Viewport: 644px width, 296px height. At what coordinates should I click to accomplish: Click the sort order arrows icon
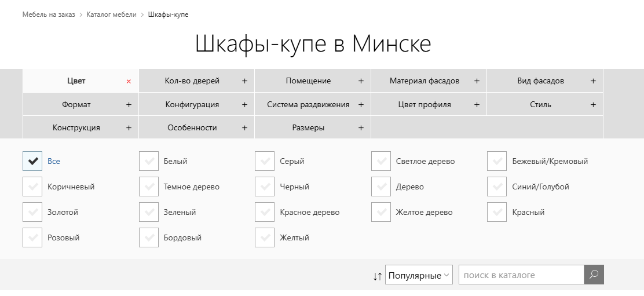[x=378, y=276]
